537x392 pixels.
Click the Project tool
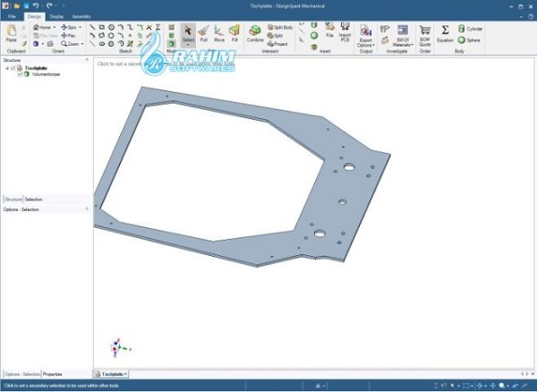tap(277, 44)
